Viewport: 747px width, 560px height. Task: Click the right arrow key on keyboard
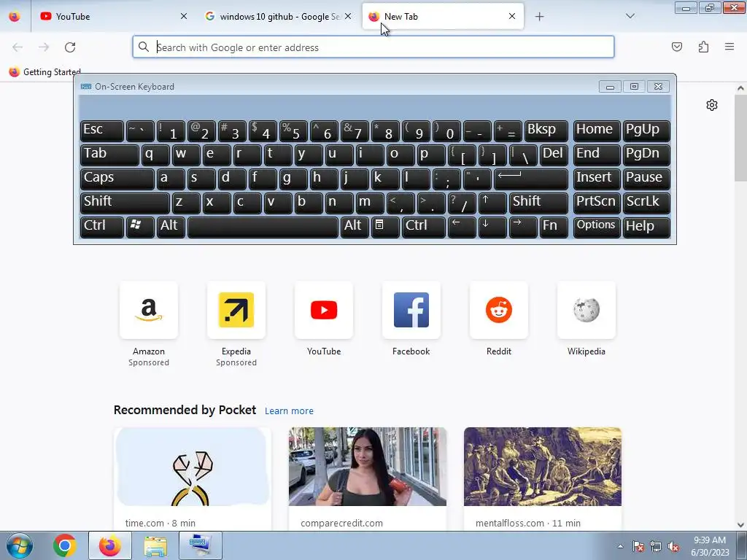[x=522, y=226]
